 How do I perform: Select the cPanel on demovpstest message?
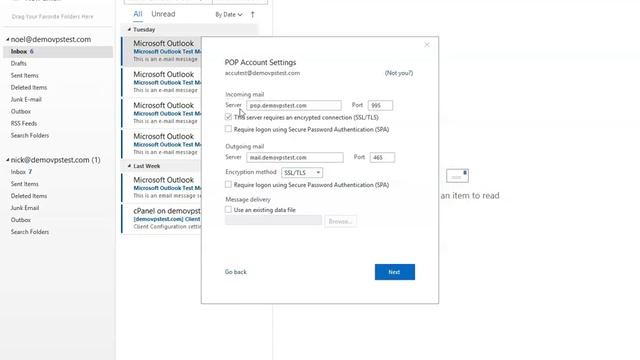pos(162,218)
